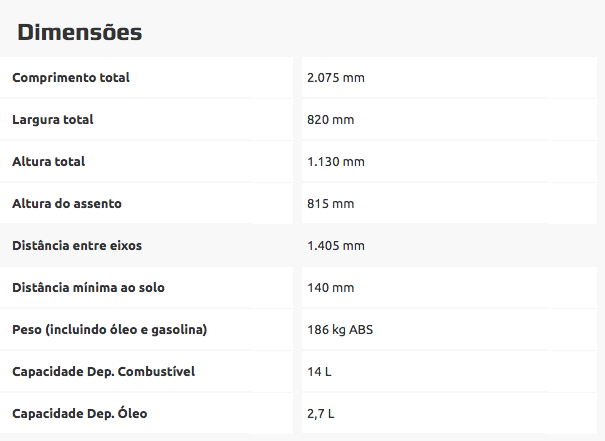Select the Capacidade Dep. Combustível label
The width and height of the screenshot is (605, 441).
coord(103,371)
